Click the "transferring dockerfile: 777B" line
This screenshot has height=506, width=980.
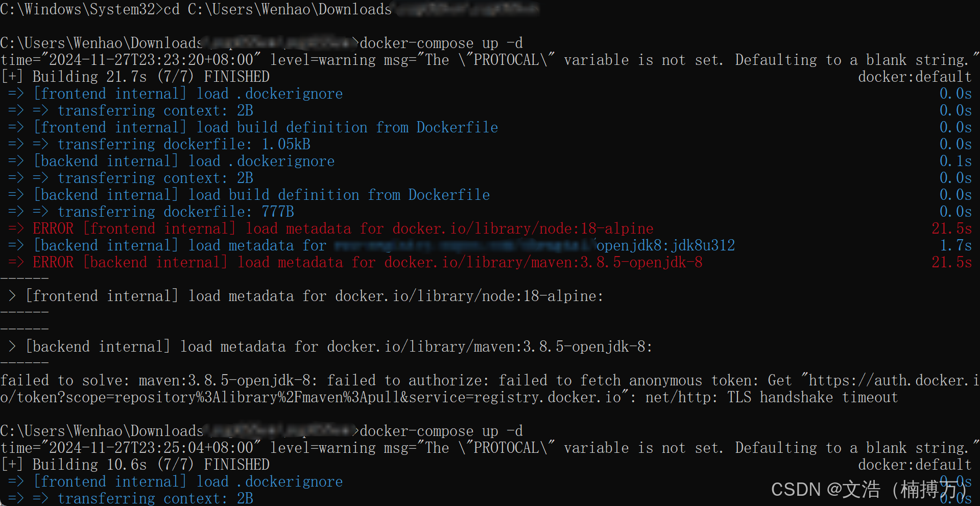coord(176,212)
